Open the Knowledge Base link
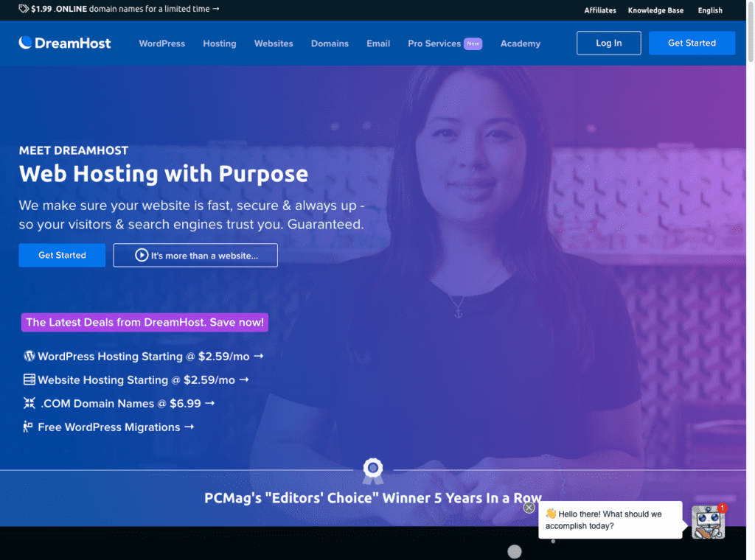 [655, 10]
